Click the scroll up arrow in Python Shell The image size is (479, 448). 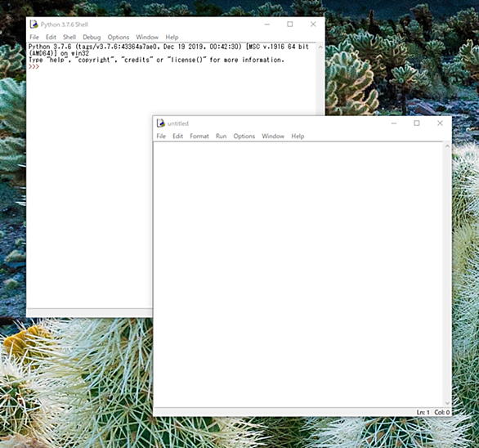tap(320, 47)
